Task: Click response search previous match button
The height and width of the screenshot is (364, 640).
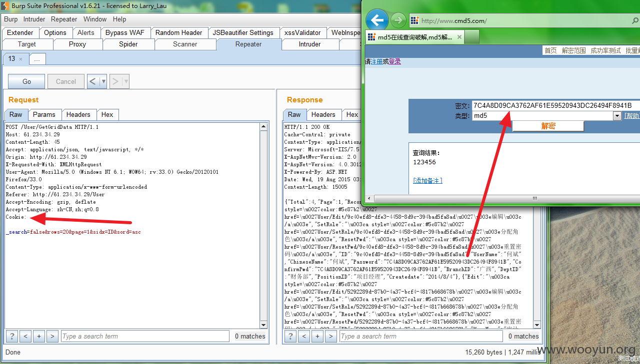Action: [304, 336]
